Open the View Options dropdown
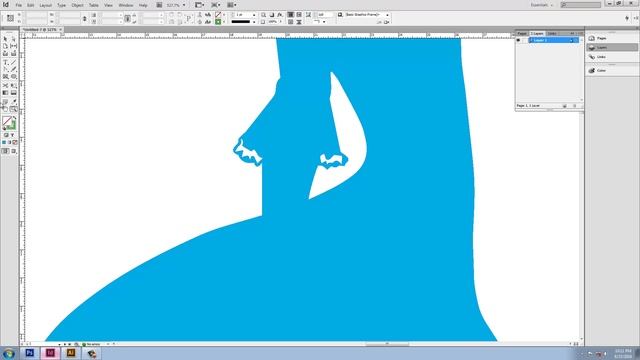This screenshot has width=640, height=360. [200, 5]
